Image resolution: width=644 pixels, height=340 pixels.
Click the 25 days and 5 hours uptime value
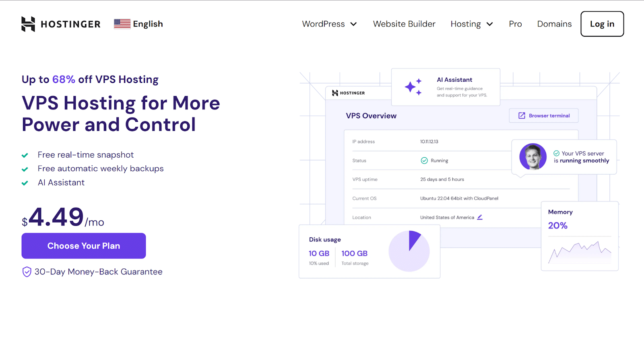[x=442, y=179]
